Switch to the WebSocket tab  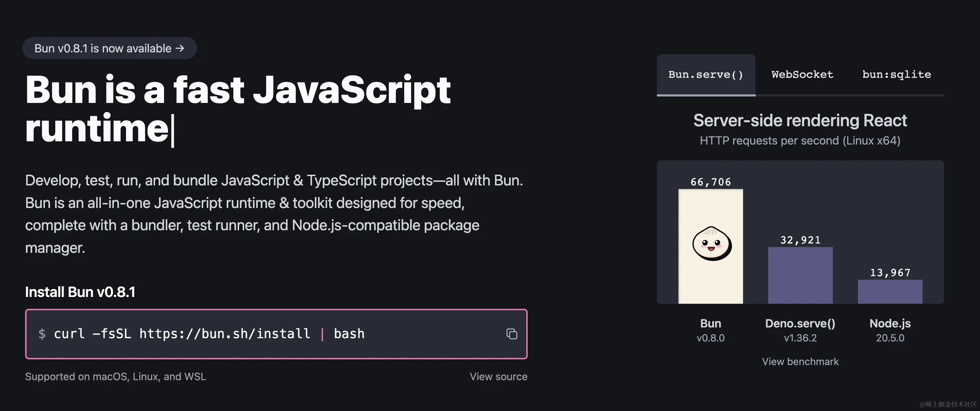(802, 75)
